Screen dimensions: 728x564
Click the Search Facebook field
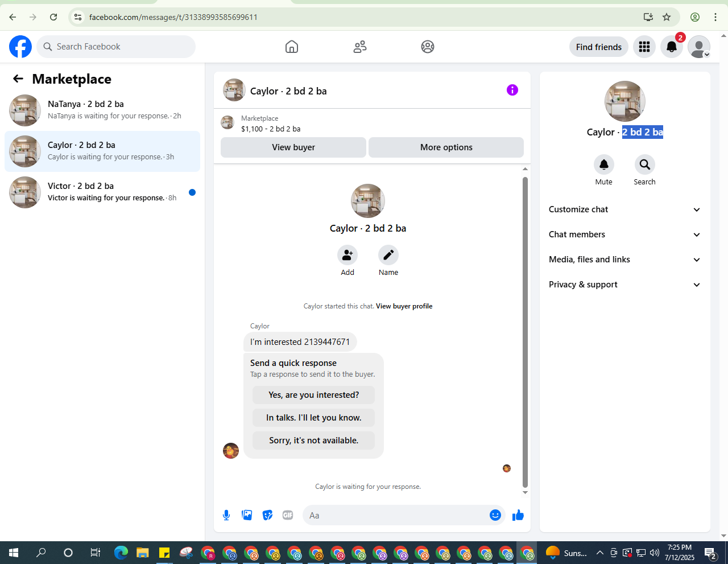tap(116, 47)
